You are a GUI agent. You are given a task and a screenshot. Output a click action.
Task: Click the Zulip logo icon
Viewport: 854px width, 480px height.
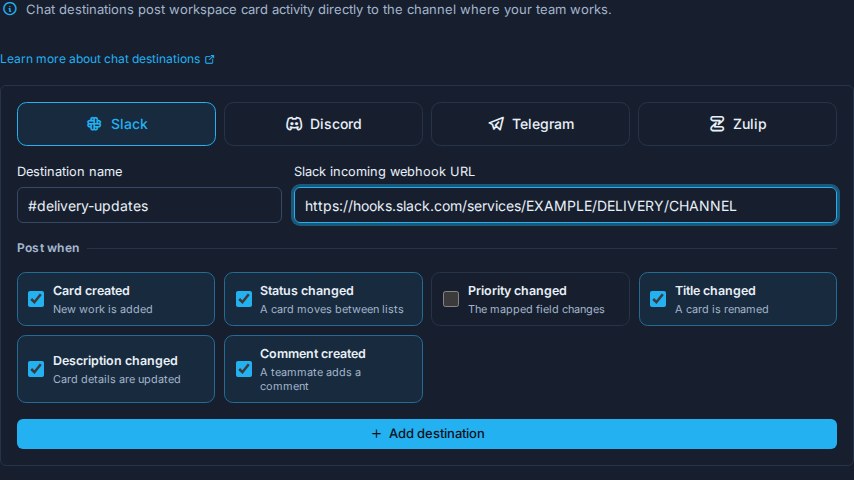[717, 124]
